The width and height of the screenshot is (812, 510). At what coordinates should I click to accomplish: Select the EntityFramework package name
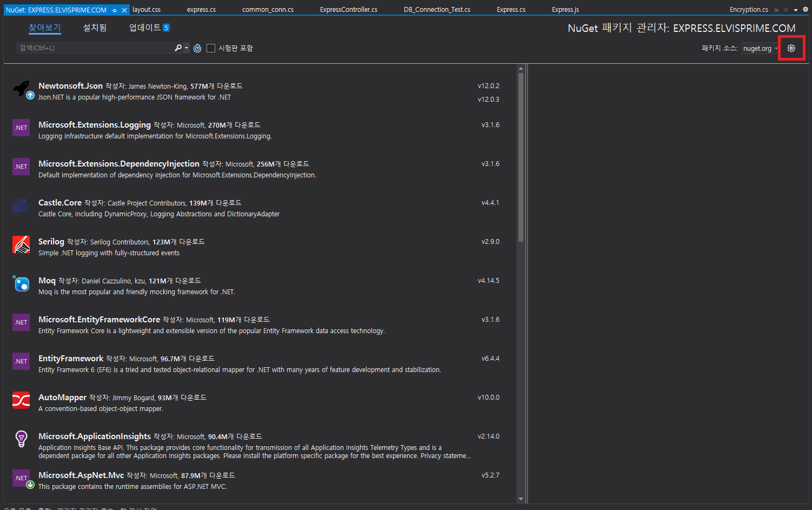coord(71,359)
